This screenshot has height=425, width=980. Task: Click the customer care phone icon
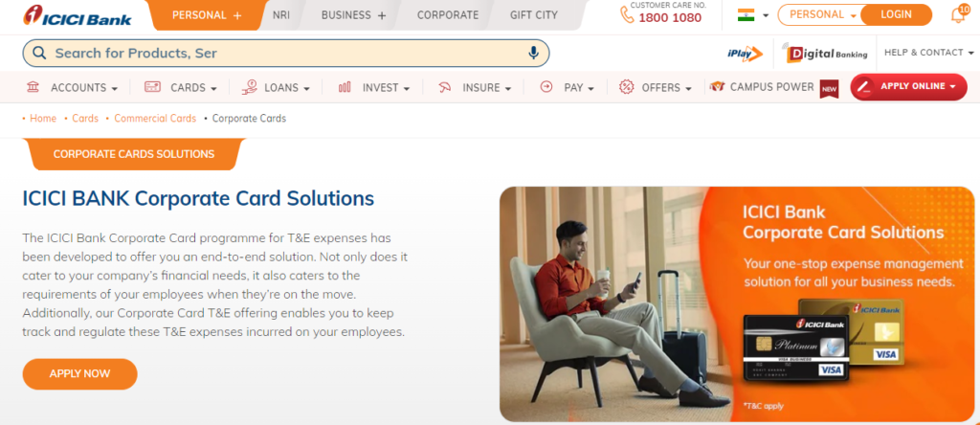click(x=626, y=14)
